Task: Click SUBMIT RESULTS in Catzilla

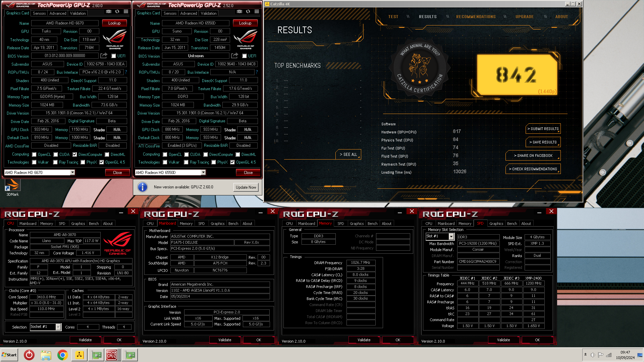Action: (x=543, y=129)
